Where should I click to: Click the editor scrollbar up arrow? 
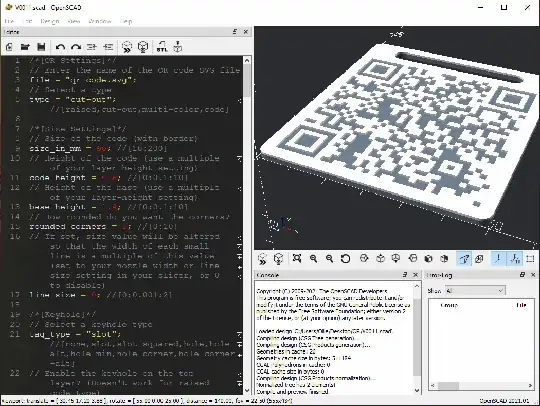[x=247, y=60]
